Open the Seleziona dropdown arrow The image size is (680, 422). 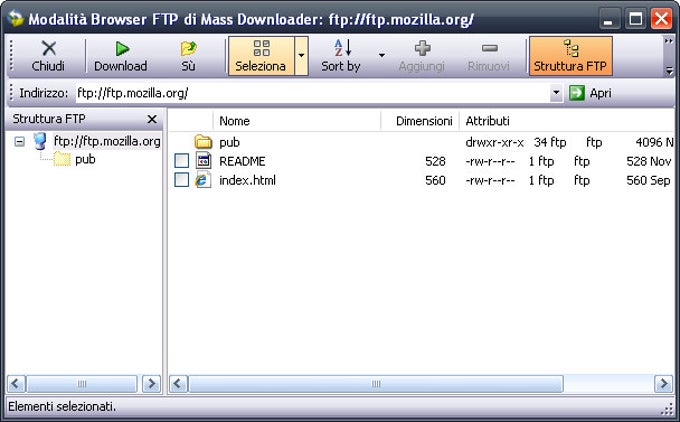[301, 56]
